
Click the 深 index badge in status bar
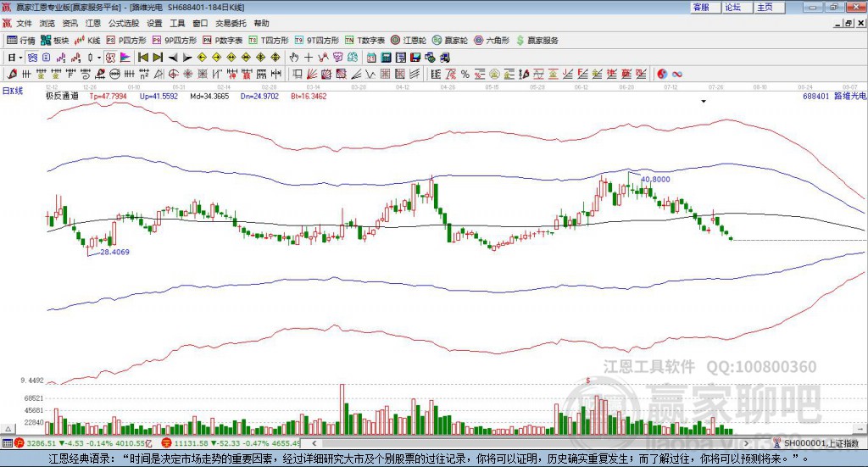pos(167,443)
